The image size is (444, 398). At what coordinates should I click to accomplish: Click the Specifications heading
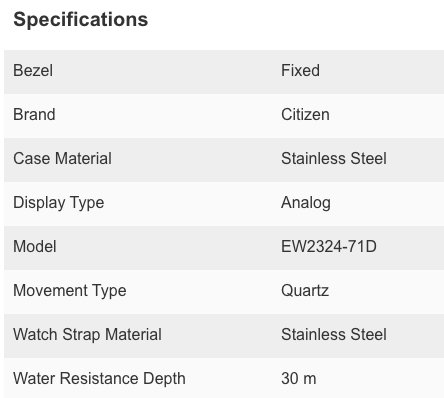point(80,20)
